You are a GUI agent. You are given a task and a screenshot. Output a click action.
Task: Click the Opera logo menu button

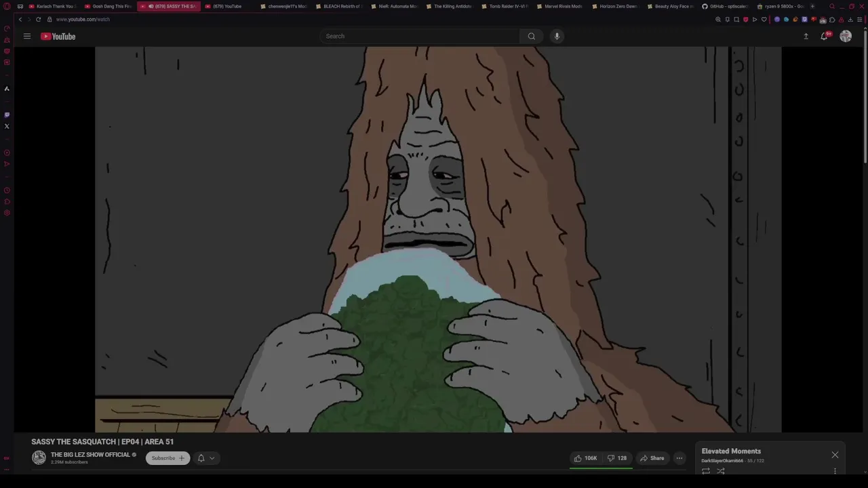tap(7, 6)
